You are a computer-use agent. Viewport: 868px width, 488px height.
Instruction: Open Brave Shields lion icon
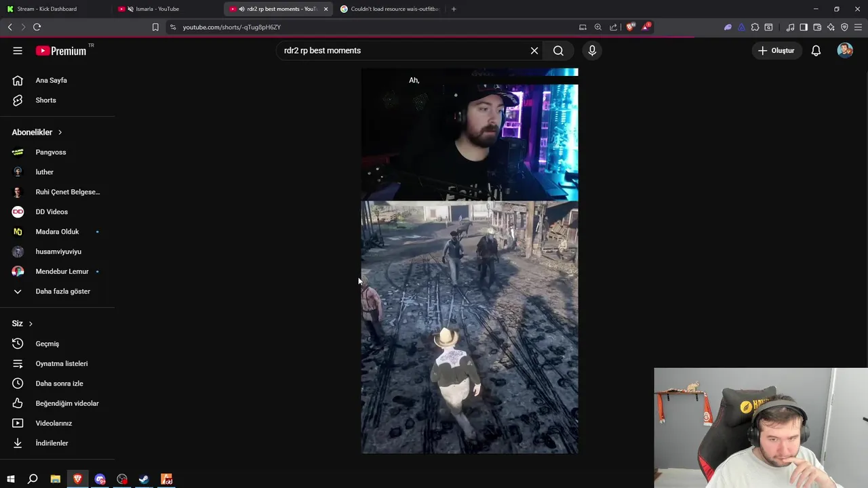tap(630, 27)
